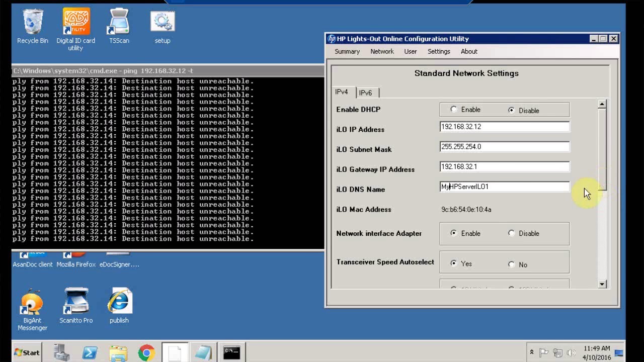Open the publish Internet Explorer shortcut

[x=119, y=306]
